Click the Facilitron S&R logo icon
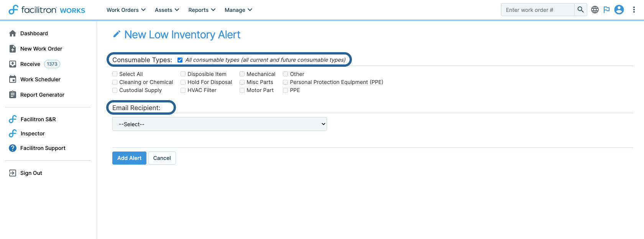644x239 pixels. (x=13, y=119)
